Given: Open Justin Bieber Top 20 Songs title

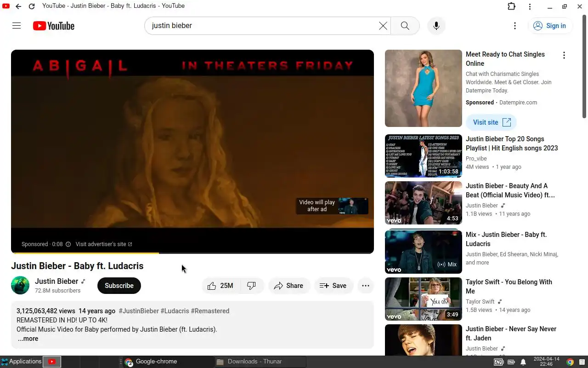Looking at the screenshot, I should (512, 144).
